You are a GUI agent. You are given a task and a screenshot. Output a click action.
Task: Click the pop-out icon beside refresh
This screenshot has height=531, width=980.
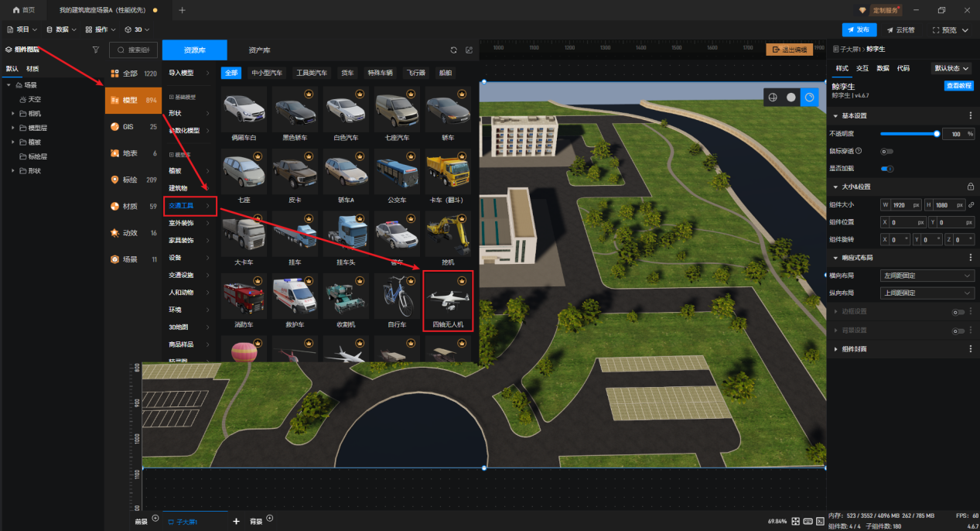[x=469, y=50]
